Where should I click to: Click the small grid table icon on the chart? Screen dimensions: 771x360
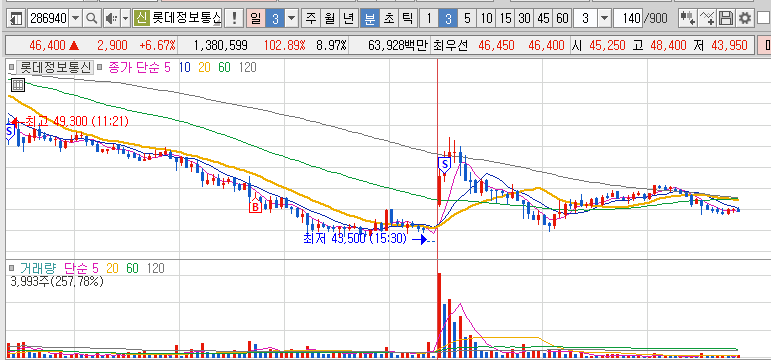pos(18,85)
